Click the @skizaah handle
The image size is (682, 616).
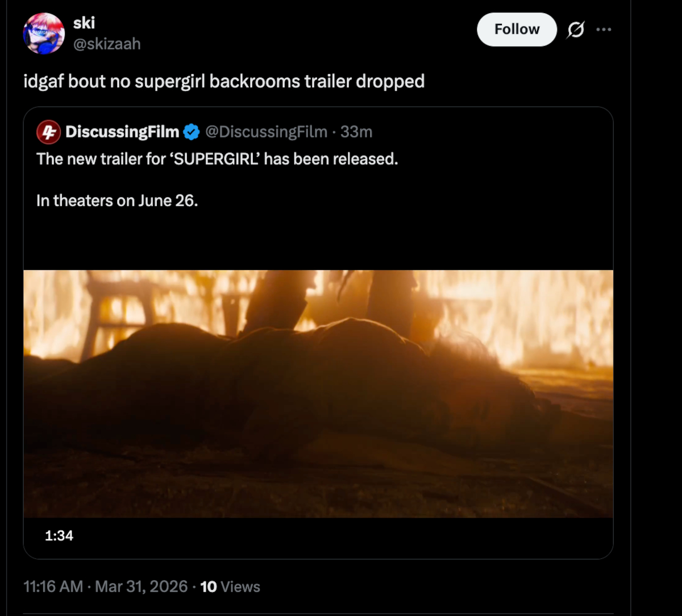click(x=107, y=44)
